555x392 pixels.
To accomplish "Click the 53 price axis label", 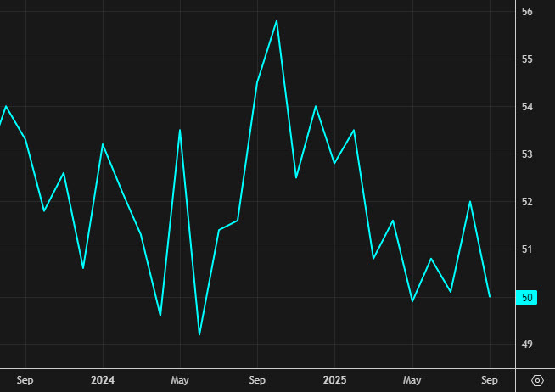I will pos(527,154).
